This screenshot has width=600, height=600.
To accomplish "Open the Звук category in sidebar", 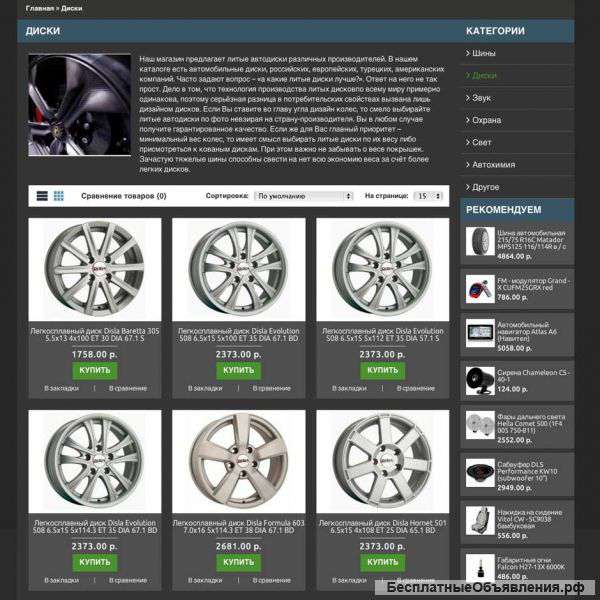I will point(482,98).
